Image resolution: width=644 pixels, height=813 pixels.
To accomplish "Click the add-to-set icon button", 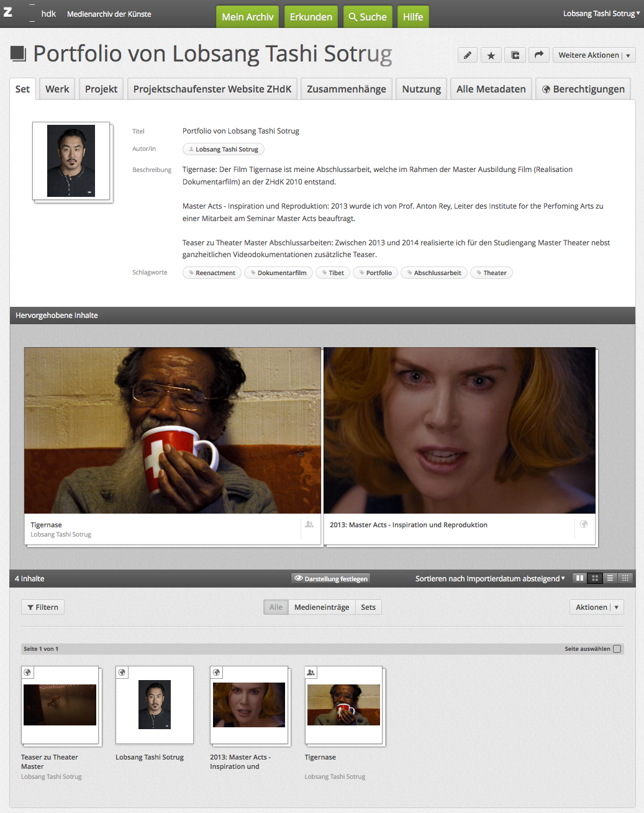I will tap(515, 55).
